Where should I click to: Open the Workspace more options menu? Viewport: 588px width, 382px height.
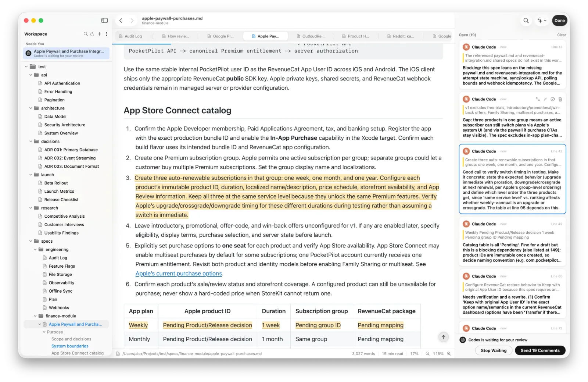107,34
